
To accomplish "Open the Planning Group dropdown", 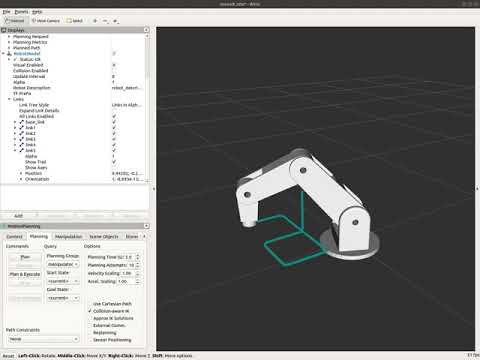I will (63, 264).
